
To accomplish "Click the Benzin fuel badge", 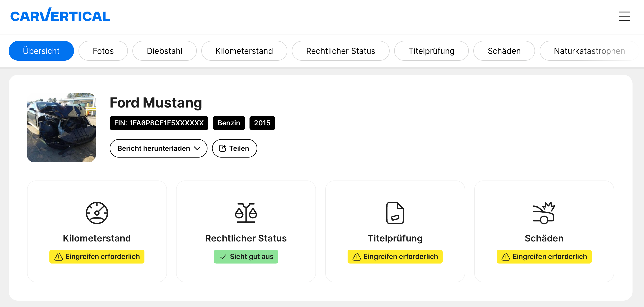I will click(229, 123).
